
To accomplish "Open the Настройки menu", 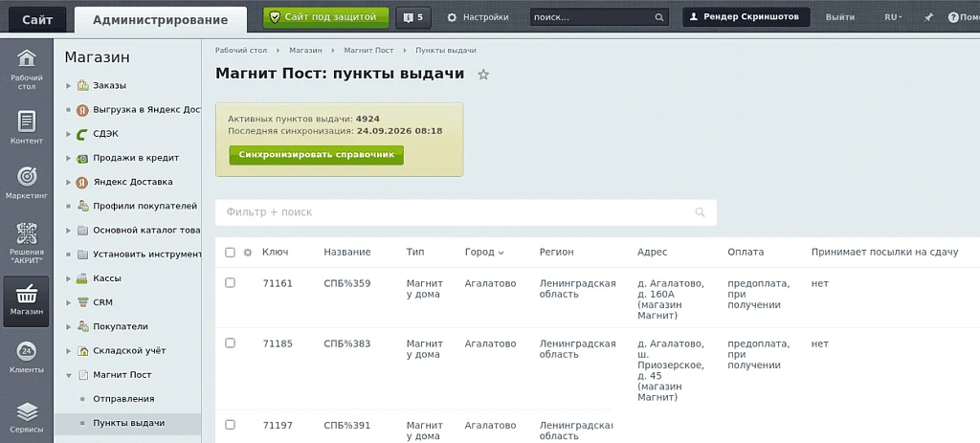I will coord(479,17).
